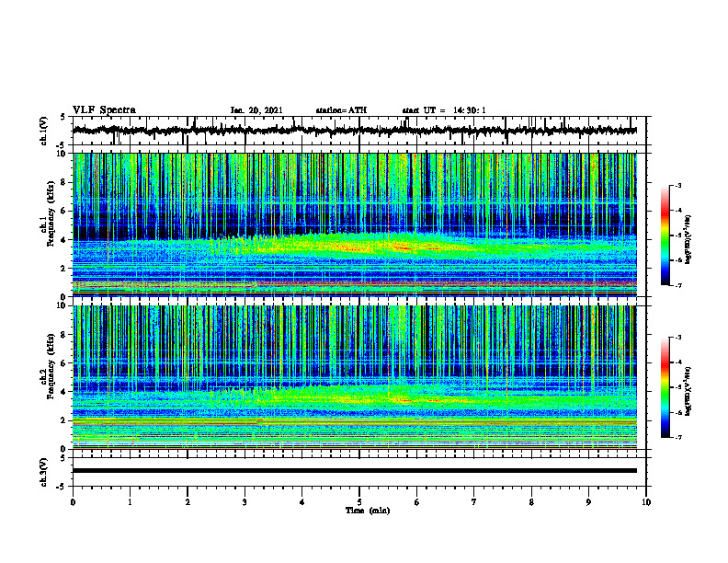
Task: Click time axis tick label "8"
Action: 531,502
